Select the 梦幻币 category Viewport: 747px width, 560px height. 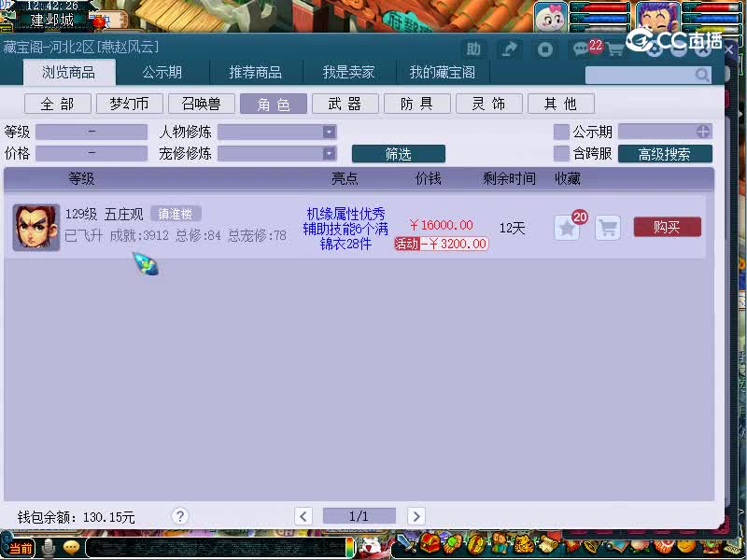pyautogui.click(x=129, y=104)
